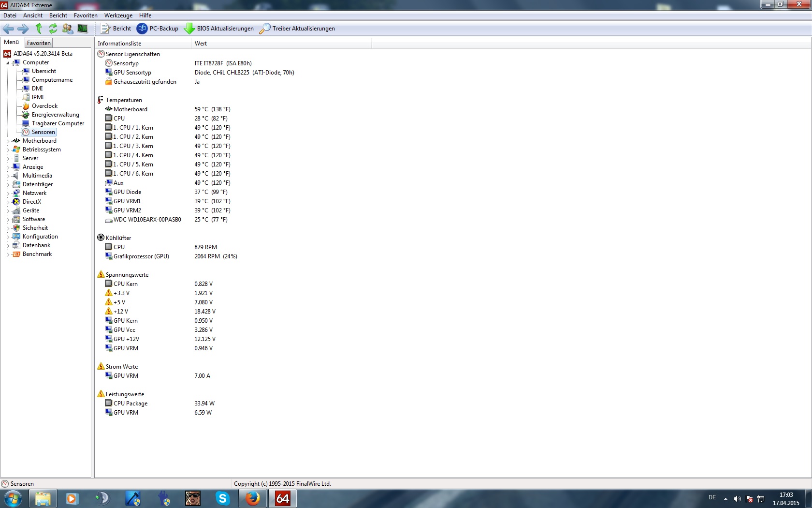Expand the DirectX tree node

(8, 202)
